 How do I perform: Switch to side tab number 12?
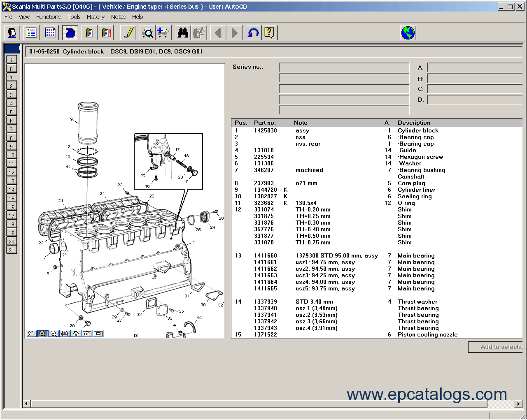11,173
